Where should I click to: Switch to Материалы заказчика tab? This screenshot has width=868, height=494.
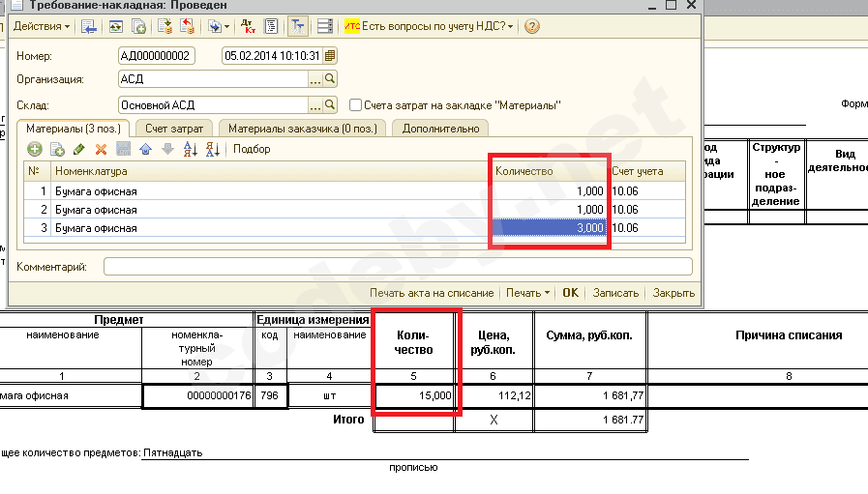tap(303, 128)
